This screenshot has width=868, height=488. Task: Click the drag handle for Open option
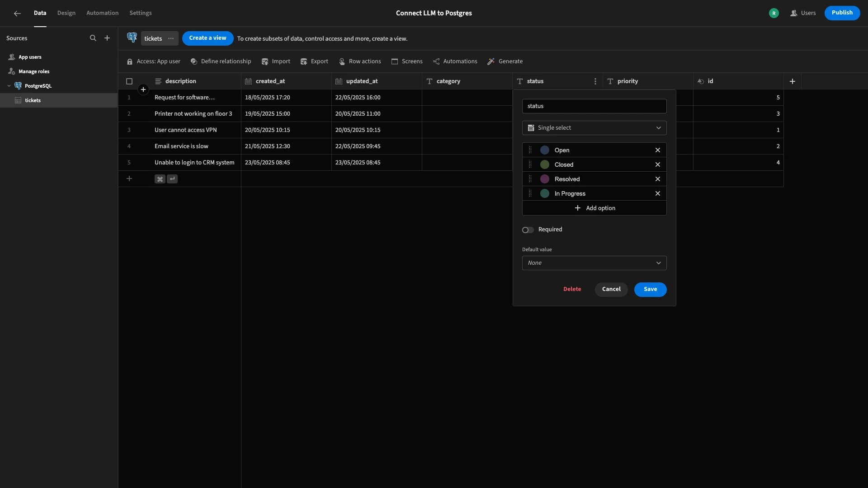pyautogui.click(x=530, y=150)
